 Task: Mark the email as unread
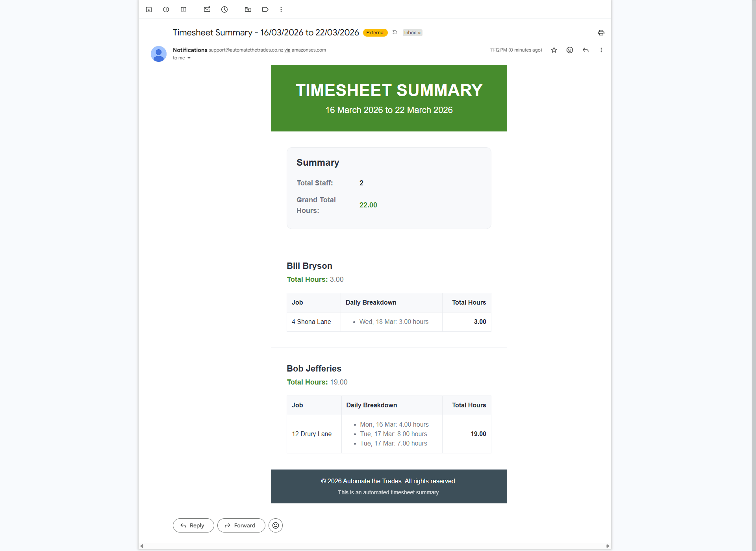[x=207, y=9]
